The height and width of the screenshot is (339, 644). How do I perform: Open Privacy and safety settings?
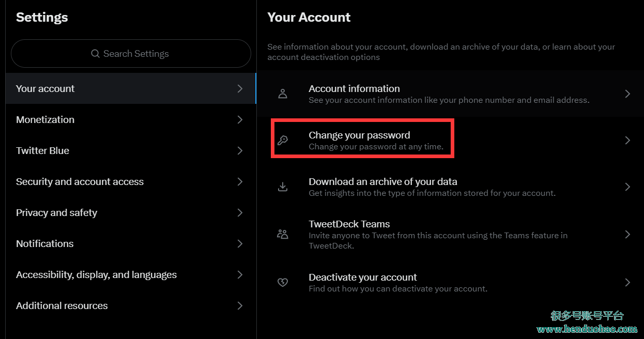tap(57, 212)
